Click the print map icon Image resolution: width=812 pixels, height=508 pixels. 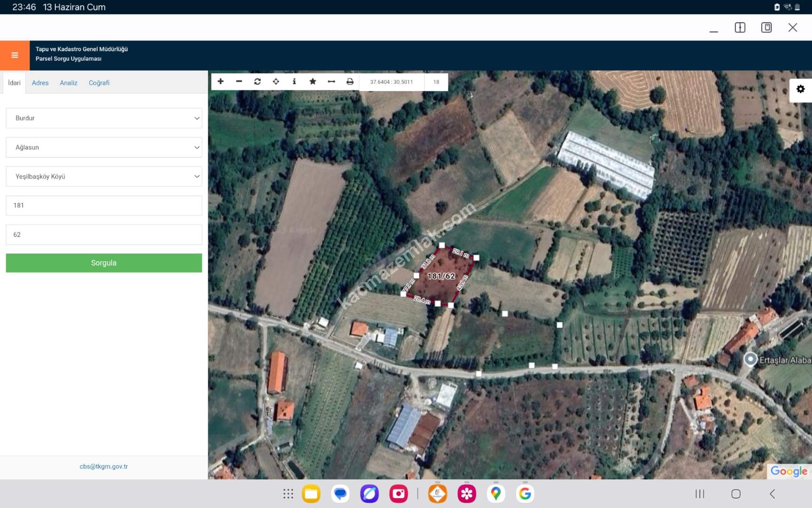pyautogui.click(x=350, y=81)
